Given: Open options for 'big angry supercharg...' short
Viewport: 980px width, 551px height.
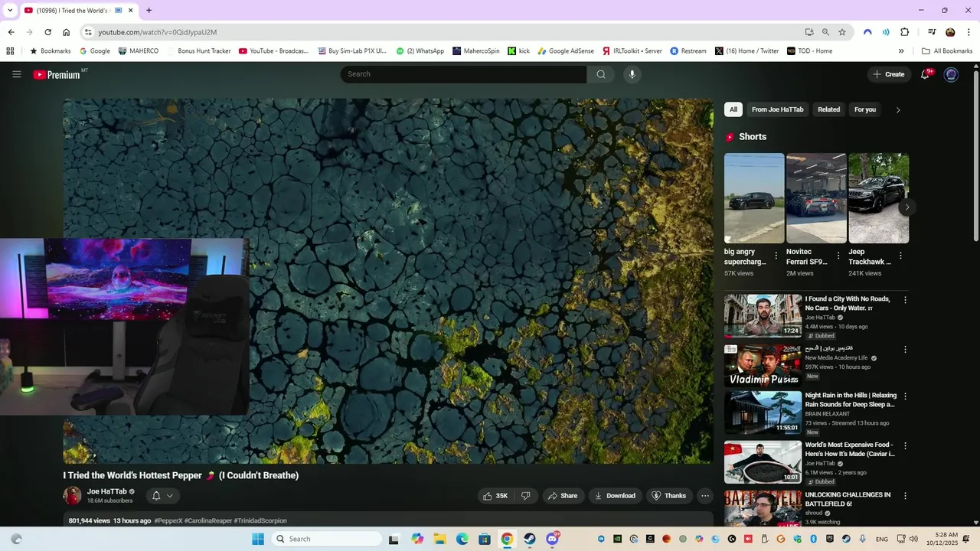Looking at the screenshot, I should coord(776,256).
